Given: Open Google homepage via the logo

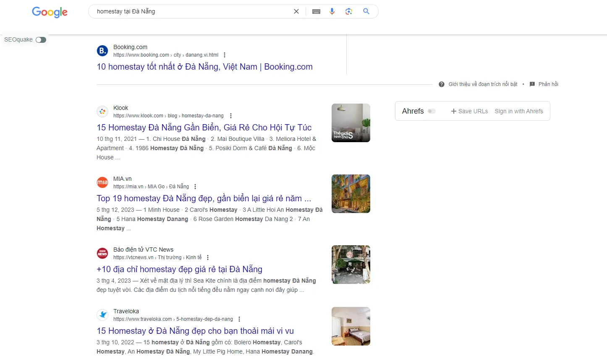Looking at the screenshot, I should (x=49, y=12).
